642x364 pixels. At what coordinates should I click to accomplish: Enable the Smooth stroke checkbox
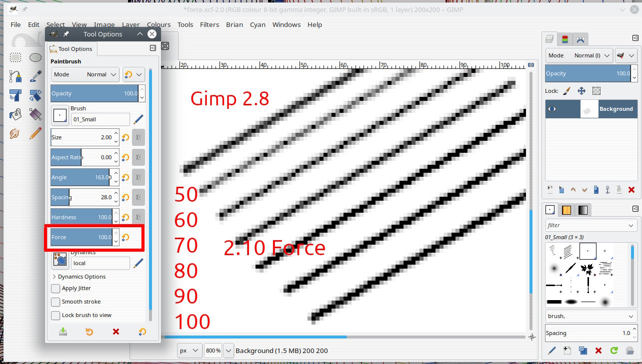click(55, 302)
